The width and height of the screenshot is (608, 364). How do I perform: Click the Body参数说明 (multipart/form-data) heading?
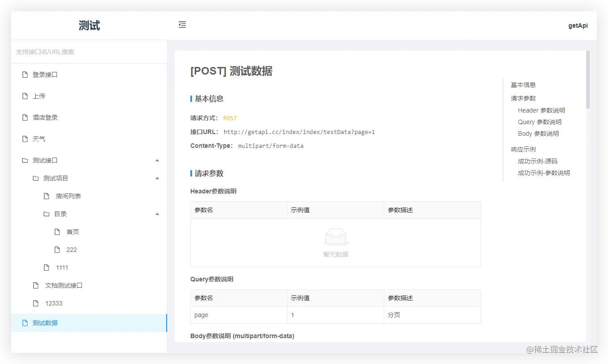coord(242,336)
